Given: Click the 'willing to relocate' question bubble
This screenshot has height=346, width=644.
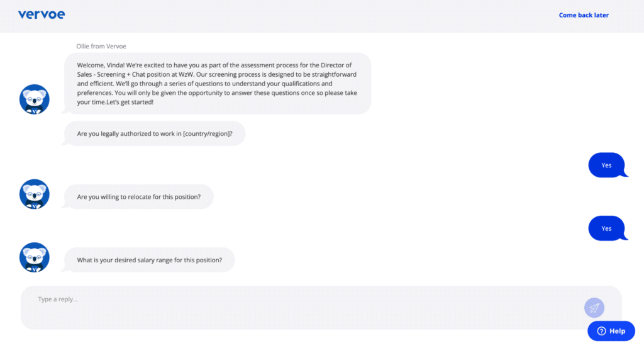Looking at the screenshot, I should (x=139, y=197).
